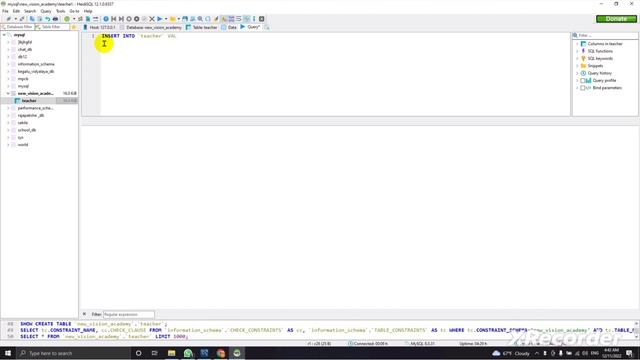Select the teacher table in tree
The width and height of the screenshot is (640, 360).
29,100
